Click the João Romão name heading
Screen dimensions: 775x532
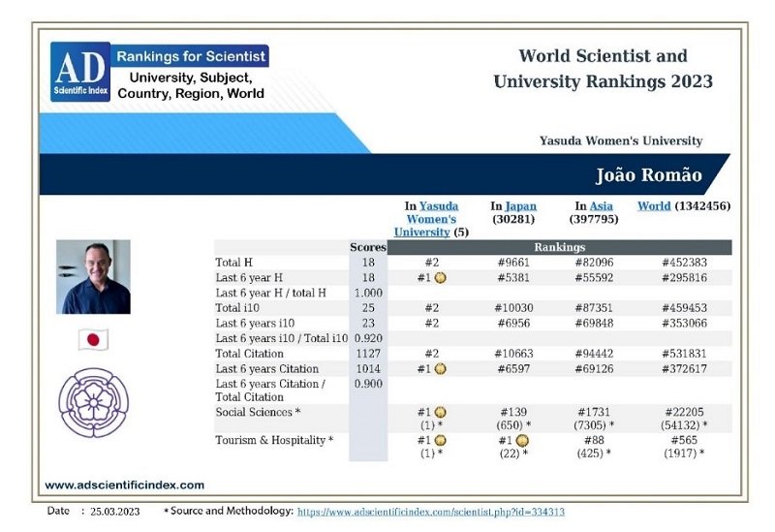click(x=648, y=175)
